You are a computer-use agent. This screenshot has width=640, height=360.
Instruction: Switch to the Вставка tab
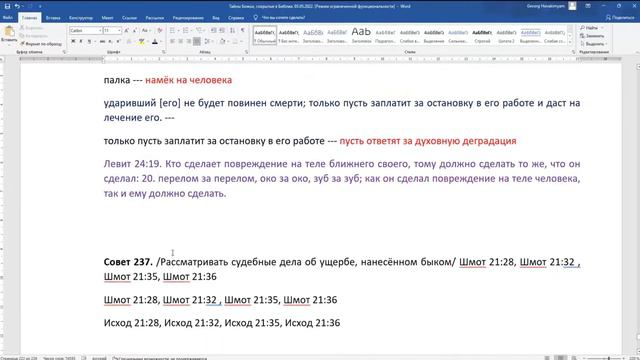53,18
